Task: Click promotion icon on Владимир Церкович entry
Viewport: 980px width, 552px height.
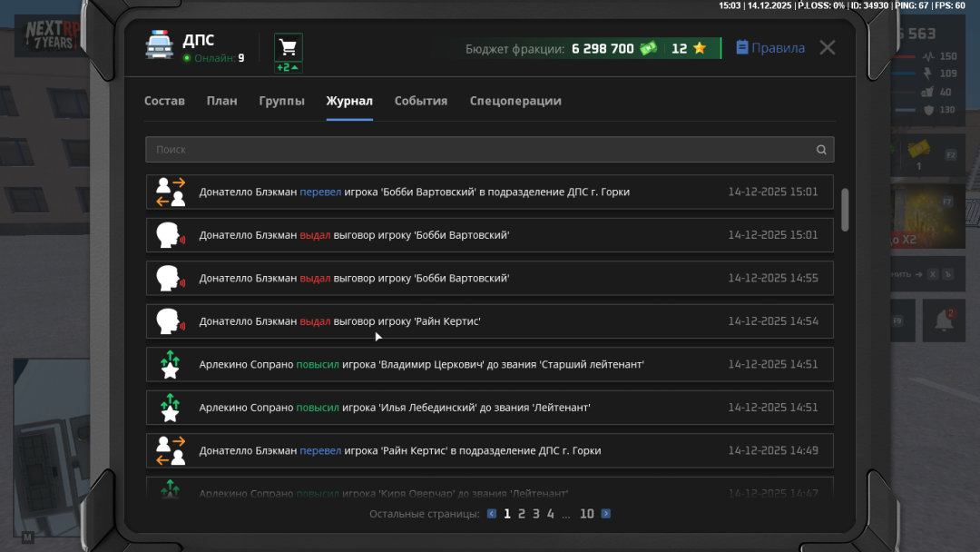Action: click(x=171, y=365)
